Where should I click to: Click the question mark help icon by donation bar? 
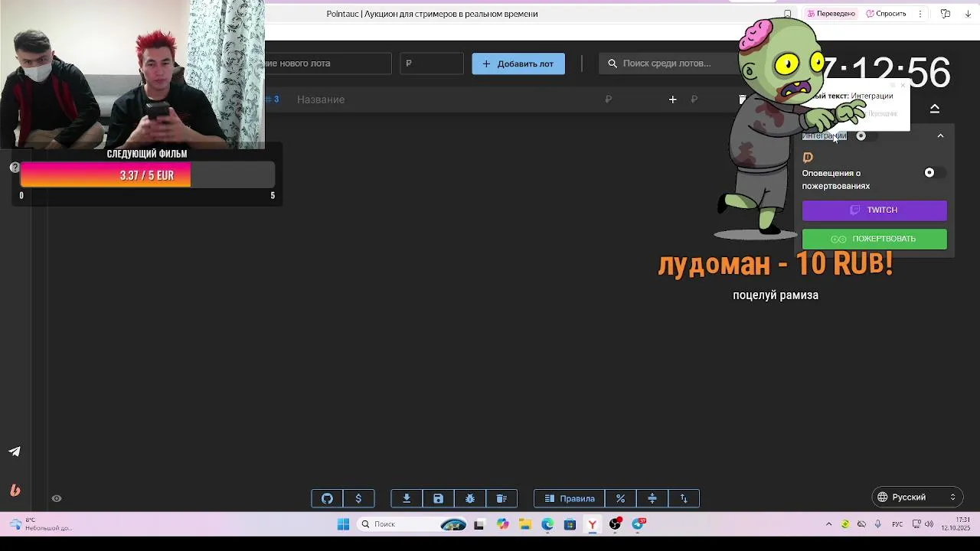pyautogui.click(x=15, y=167)
